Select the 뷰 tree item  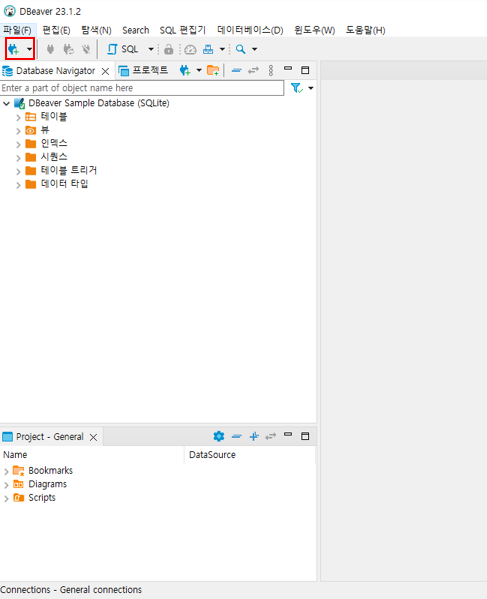pyautogui.click(x=45, y=130)
